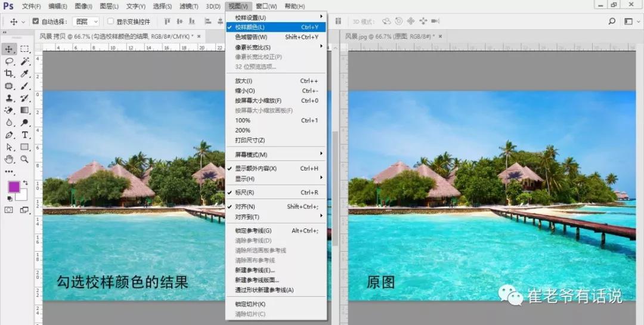Select the Horizontal Type tool
The height and width of the screenshot is (325, 644).
click(24, 135)
